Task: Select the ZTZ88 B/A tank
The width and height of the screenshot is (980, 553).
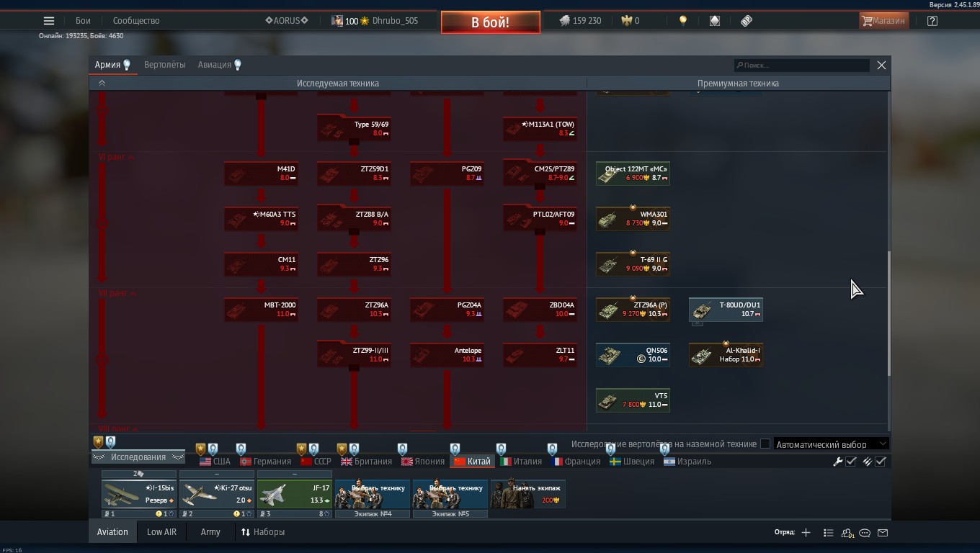Action: [354, 219]
